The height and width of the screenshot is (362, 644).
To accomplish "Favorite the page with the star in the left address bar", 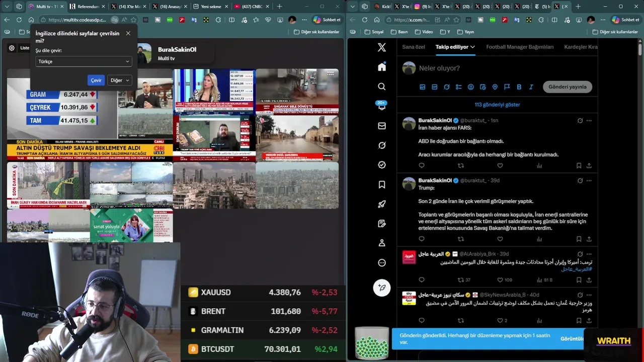I will 133,20.
